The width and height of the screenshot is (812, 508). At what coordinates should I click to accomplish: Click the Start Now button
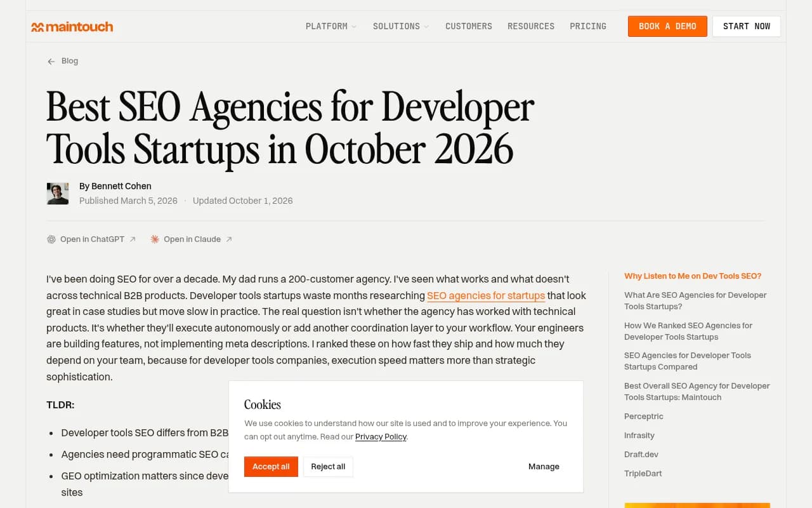coord(747,26)
